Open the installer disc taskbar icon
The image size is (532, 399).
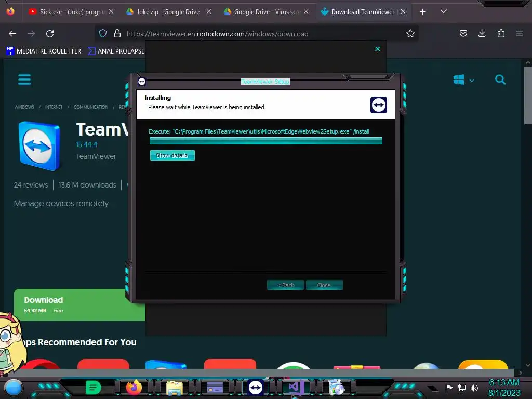point(337,388)
